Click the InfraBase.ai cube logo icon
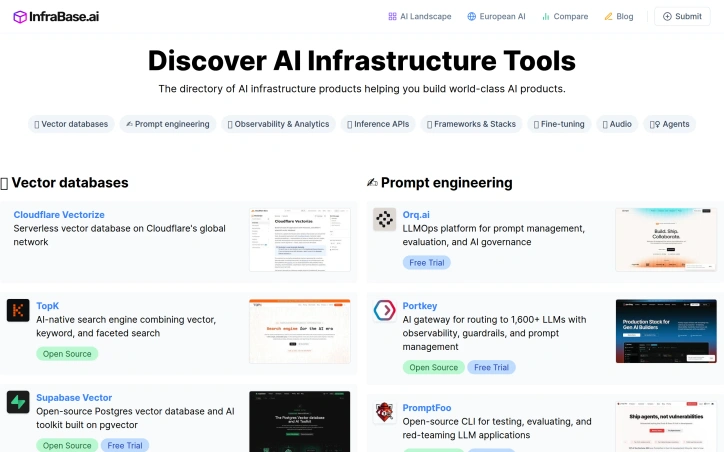Image resolution: width=724 pixels, height=452 pixels. 20,17
